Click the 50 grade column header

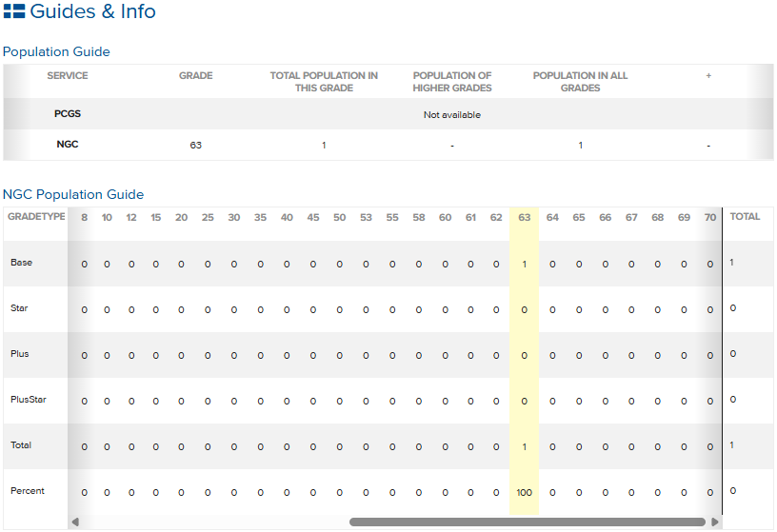[339, 217]
